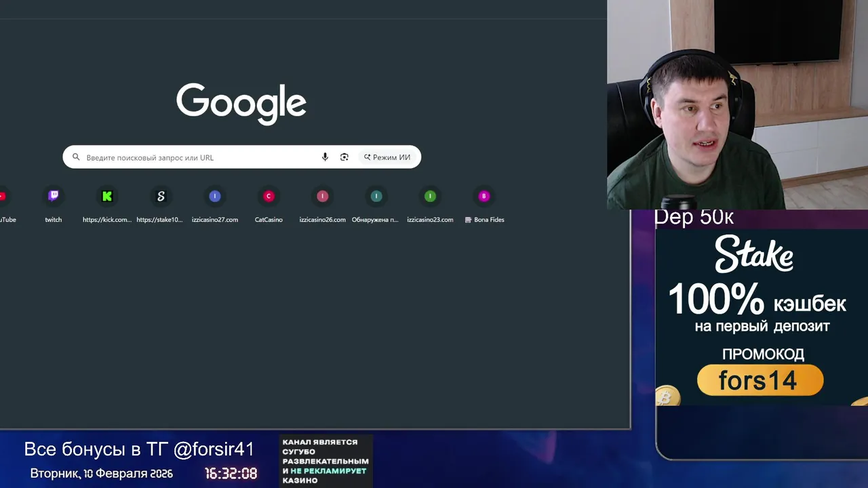Click the Stake logo in the banner
Screen dimensions: 868x488
point(754,253)
